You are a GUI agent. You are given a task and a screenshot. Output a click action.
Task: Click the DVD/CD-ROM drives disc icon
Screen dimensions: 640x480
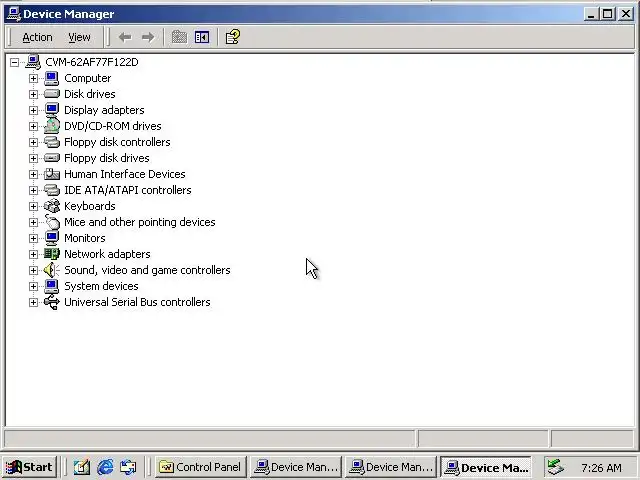(52, 126)
